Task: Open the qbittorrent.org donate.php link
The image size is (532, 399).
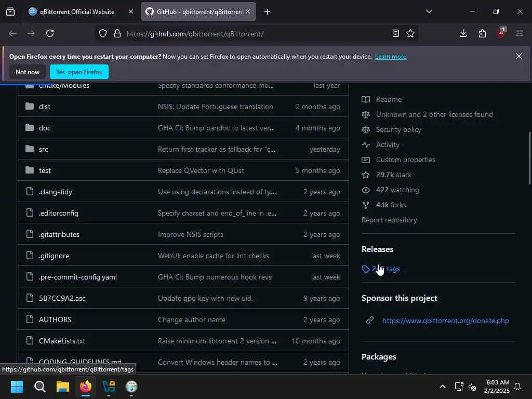Action: [x=445, y=321]
